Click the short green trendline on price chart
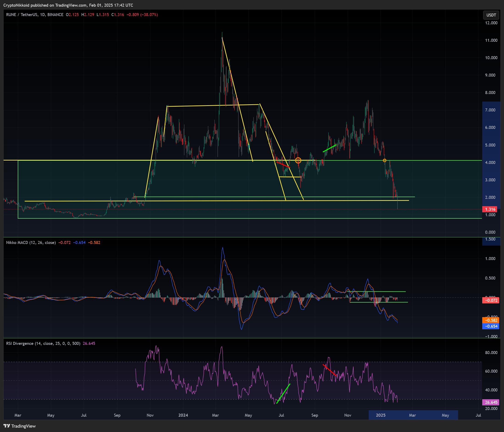 point(330,148)
